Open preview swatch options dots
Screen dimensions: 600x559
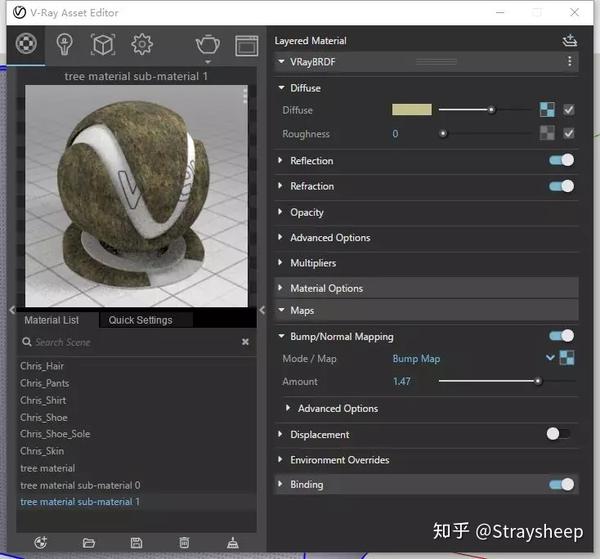[x=245, y=95]
